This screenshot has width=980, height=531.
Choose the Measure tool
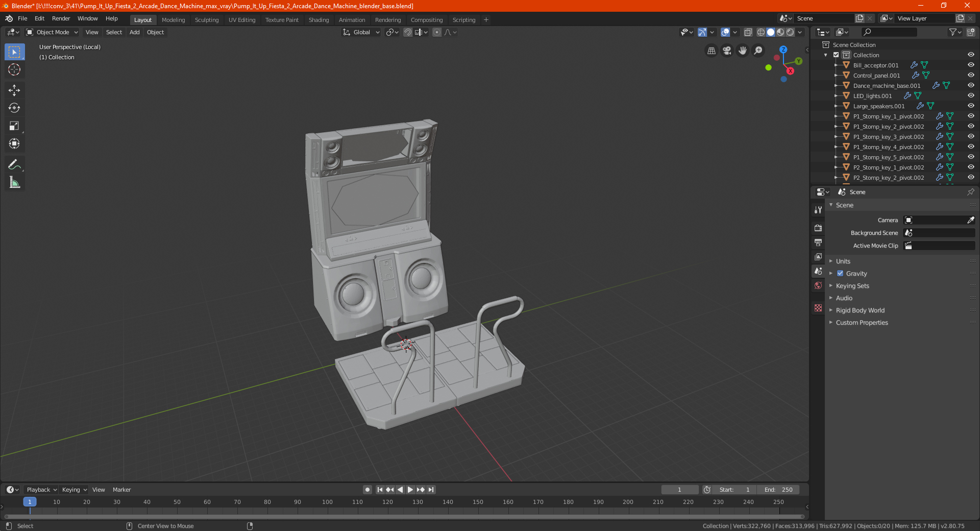click(14, 182)
